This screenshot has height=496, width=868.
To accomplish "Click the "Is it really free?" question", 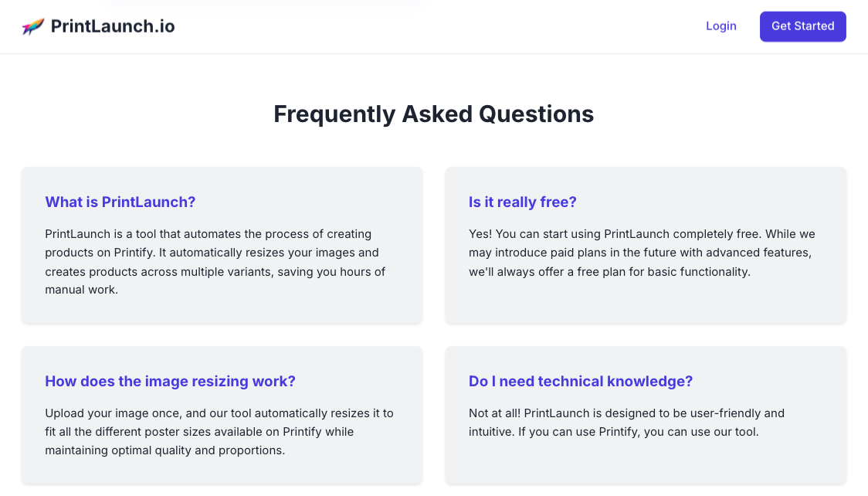I will coord(522,202).
